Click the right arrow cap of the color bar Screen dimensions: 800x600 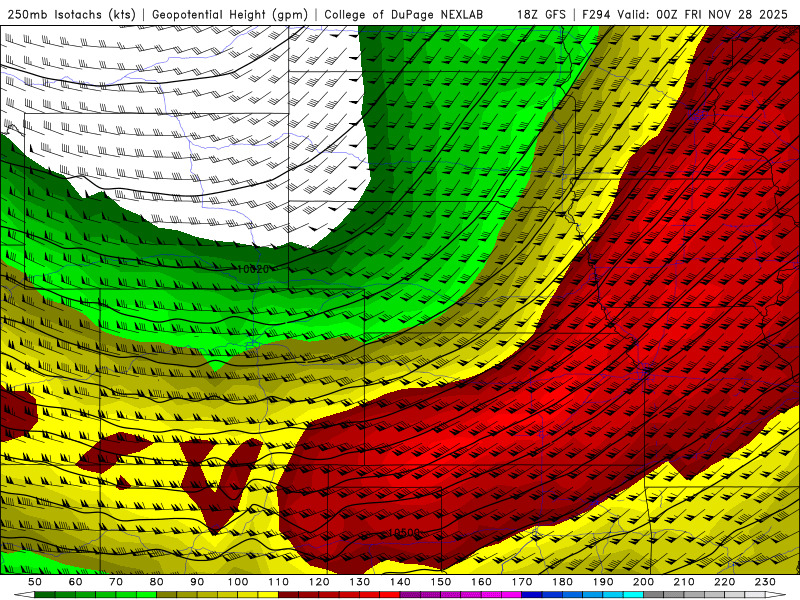tap(776, 595)
